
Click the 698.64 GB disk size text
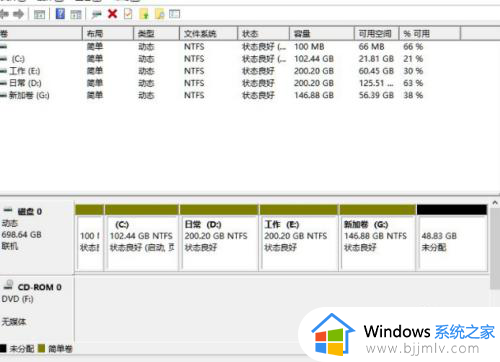(22, 235)
